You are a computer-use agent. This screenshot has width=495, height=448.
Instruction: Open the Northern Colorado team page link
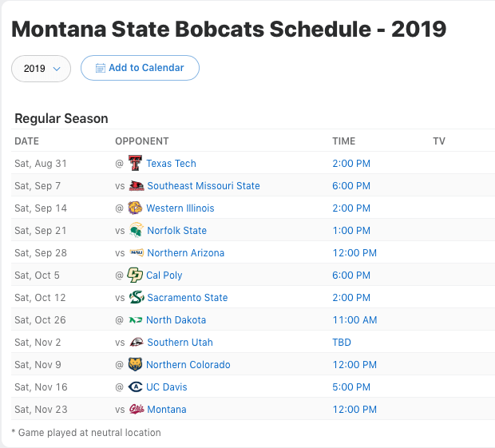click(188, 364)
